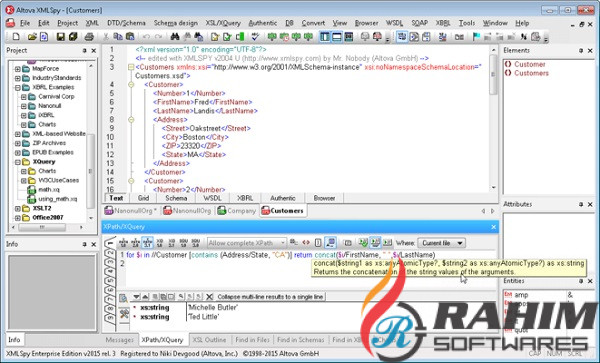Screen dimensions: 600x363
Task: Click the editor vertical scrollbar thumb
Action: click(494, 75)
